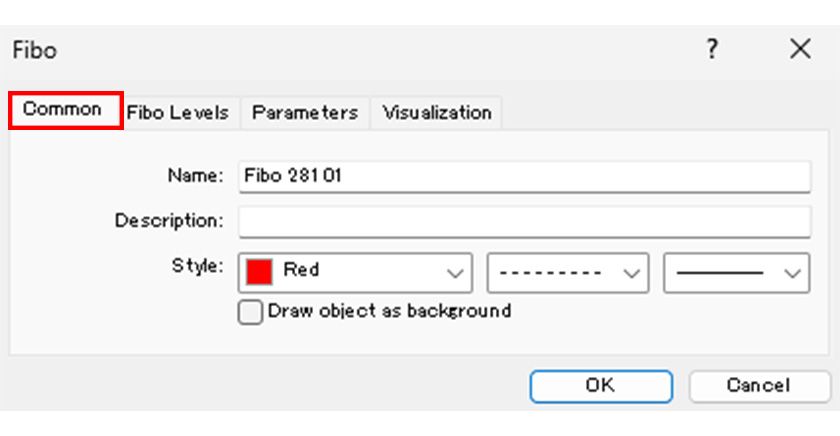This screenshot has height=436, width=840.
Task: Go to the Visualization tab
Action: tap(437, 113)
